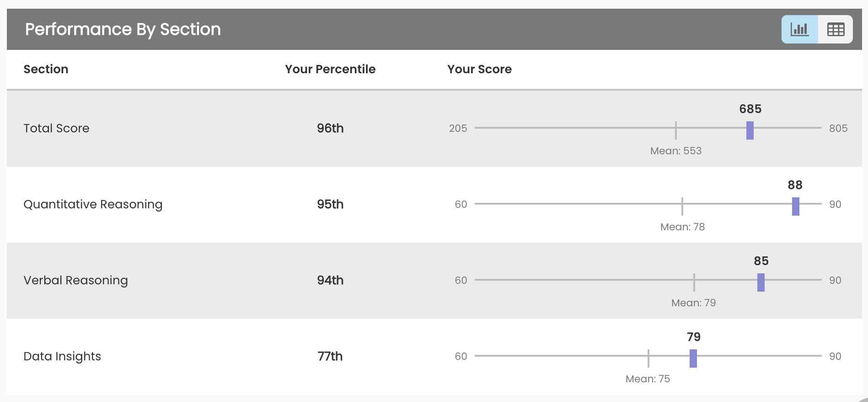Click the Total Score 685 marker

tap(750, 130)
